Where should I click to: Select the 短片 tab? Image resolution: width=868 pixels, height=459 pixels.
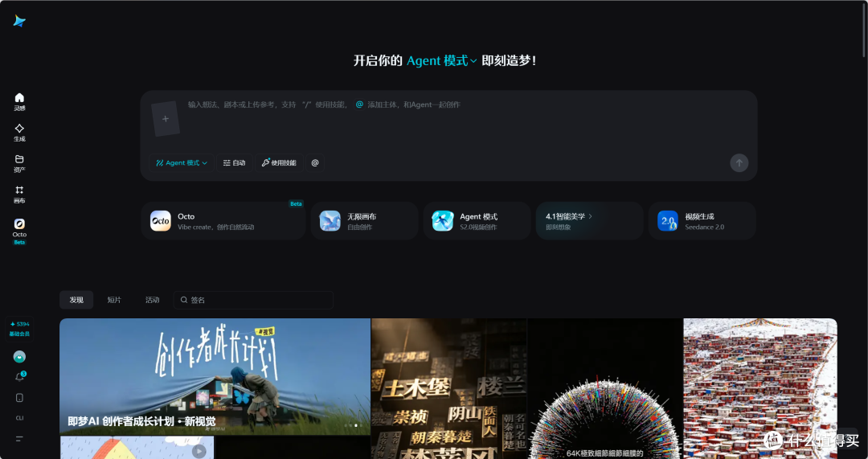pyautogui.click(x=114, y=300)
